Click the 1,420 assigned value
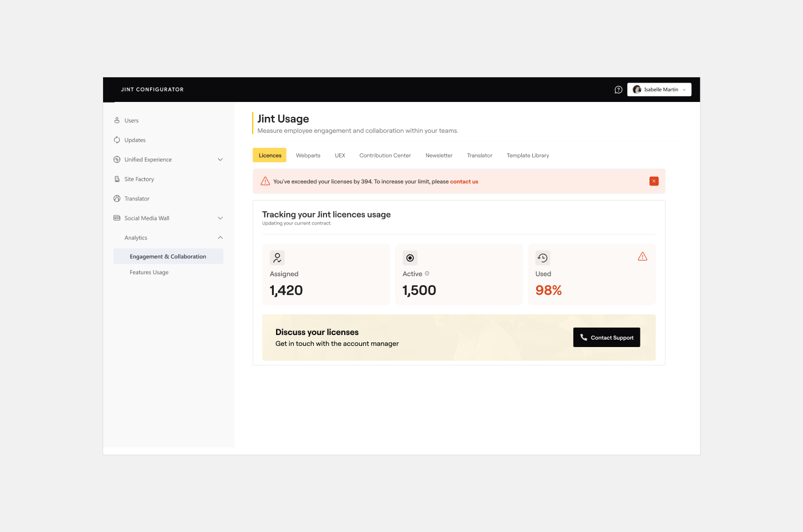The image size is (803, 532). [286, 290]
